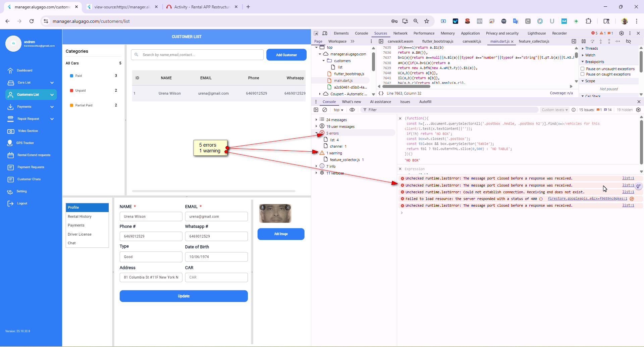The height and width of the screenshot is (347, 644).
Task: Open the firestore.googleapis error link
Action: coord(587,199)
